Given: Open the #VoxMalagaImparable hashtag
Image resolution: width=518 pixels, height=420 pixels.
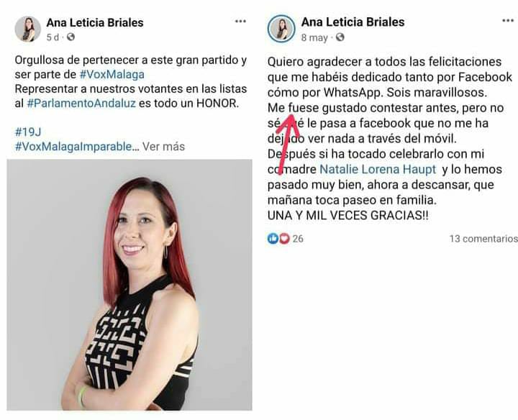Looking at the screenshot, I should [x=77, y=146].
